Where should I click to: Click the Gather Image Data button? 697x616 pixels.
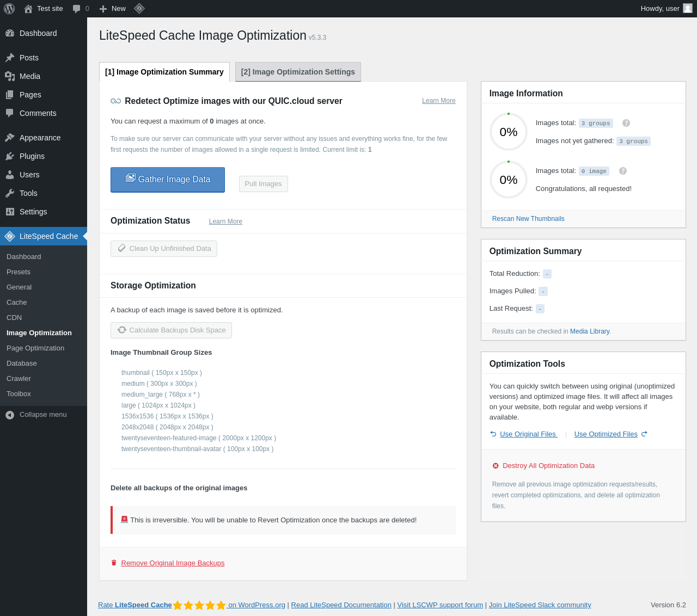(168, 180)
